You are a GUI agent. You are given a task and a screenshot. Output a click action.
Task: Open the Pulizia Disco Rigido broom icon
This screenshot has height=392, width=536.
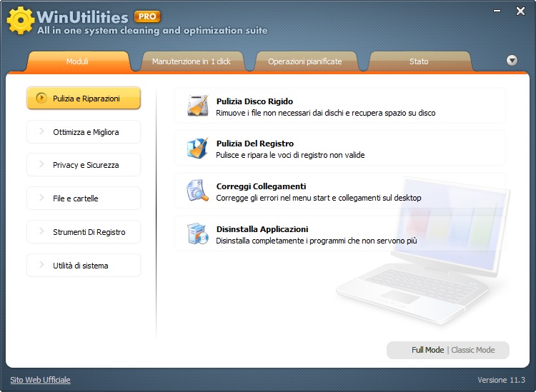coord(198,106)
